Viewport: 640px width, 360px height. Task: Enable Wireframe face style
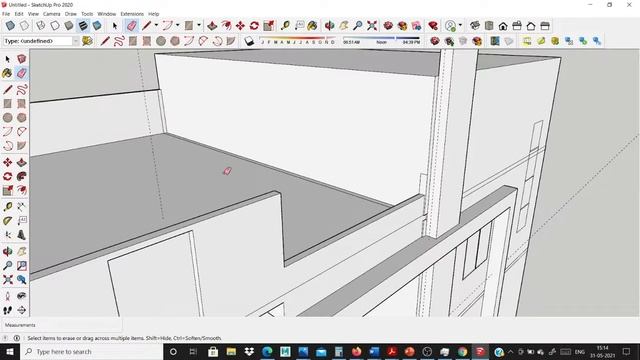pos(41,26)
